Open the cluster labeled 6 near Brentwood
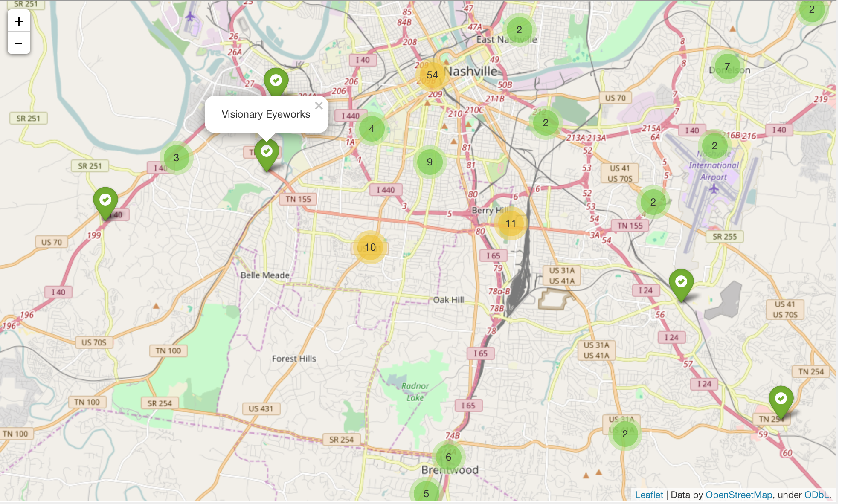This screenshot has width=842, height=504. click(448, 457)
